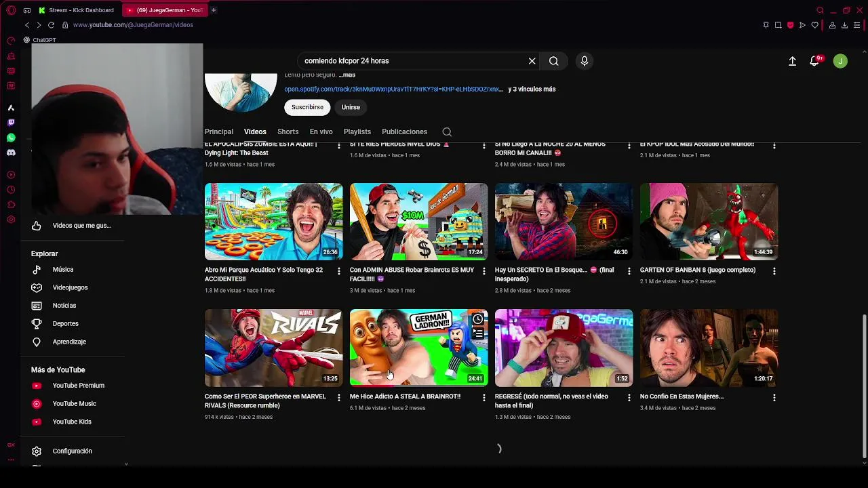Open options menu for GARTEN OF BANBAN 8

tap(774, 271)
